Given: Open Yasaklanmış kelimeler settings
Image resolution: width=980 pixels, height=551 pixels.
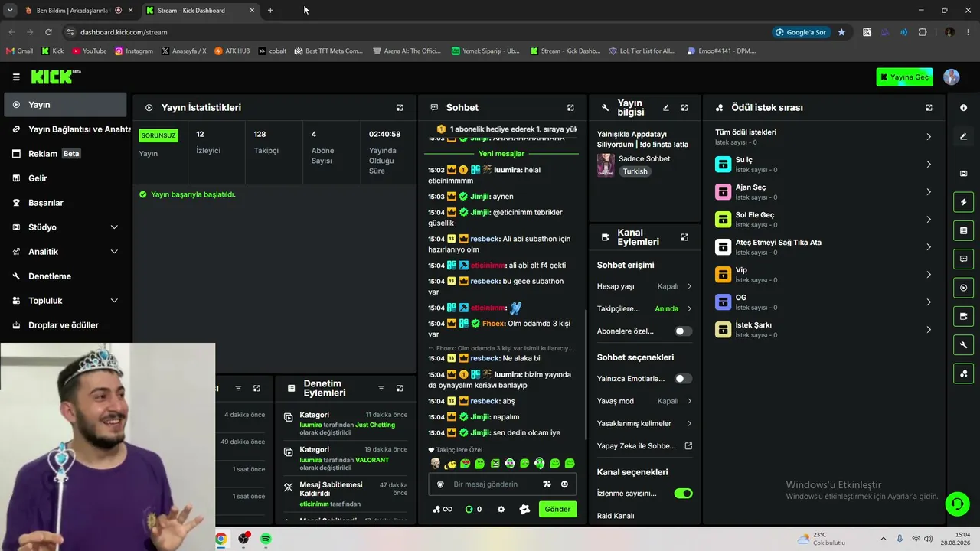Looking at the screenshot, I should coord(645,423).
